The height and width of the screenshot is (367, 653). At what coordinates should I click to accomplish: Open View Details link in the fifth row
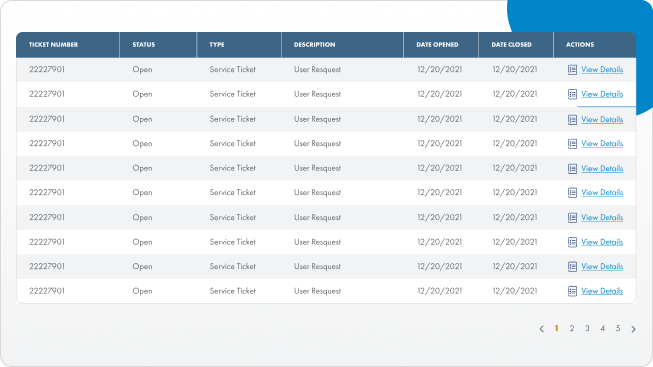click(602, 169)
